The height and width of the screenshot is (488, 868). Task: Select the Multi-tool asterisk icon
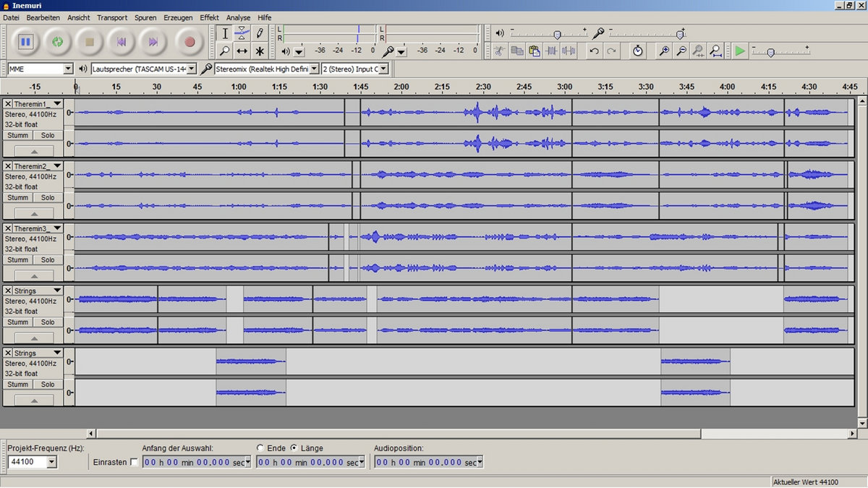click(x=260, y=51)
